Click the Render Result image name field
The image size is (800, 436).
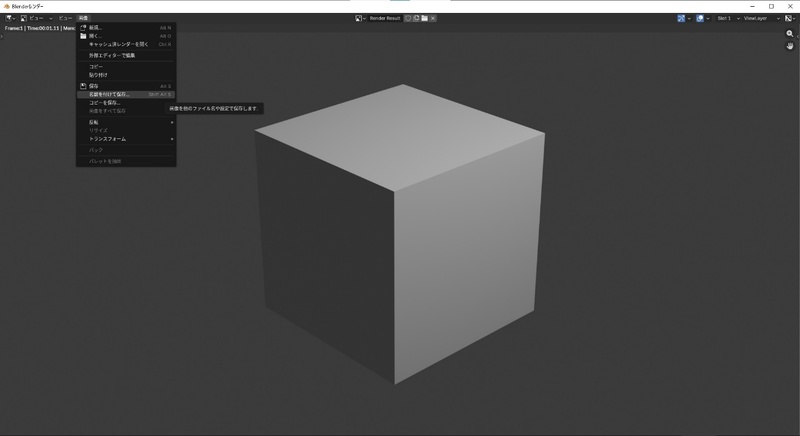(x=385, y=18)
